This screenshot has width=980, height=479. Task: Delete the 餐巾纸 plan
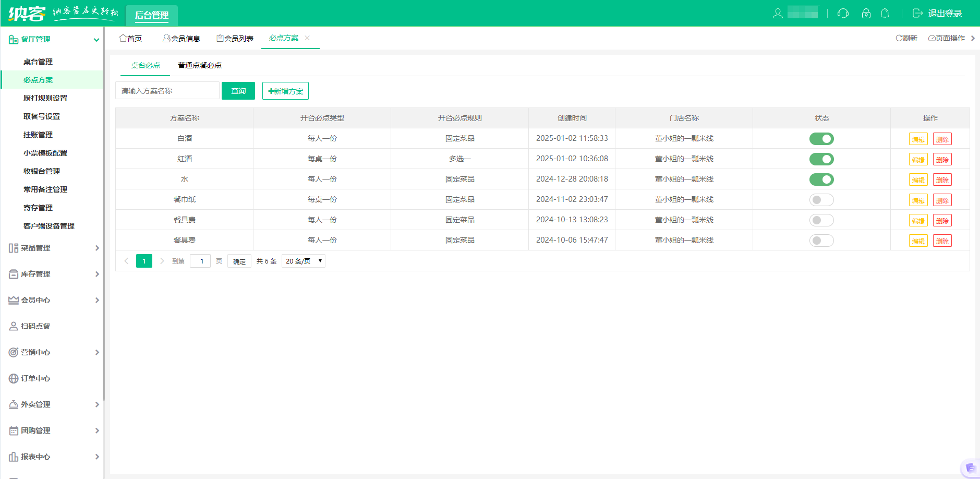tap(942, 200)
